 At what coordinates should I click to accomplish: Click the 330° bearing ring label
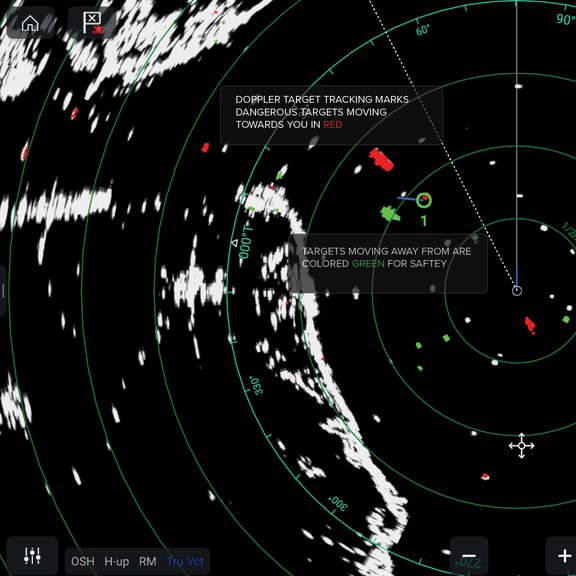(x=257, y=385)
